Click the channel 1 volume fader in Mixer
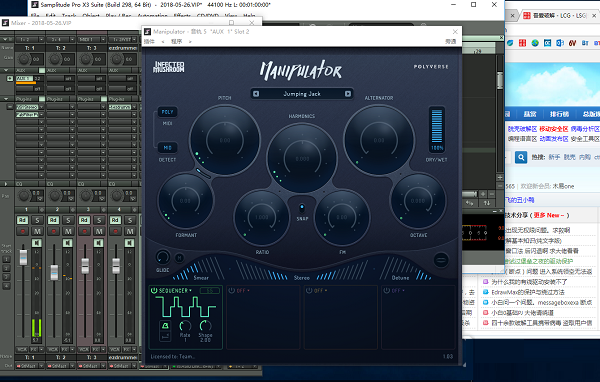Viewport: 600px width, 382px height. tap(23, 257)
